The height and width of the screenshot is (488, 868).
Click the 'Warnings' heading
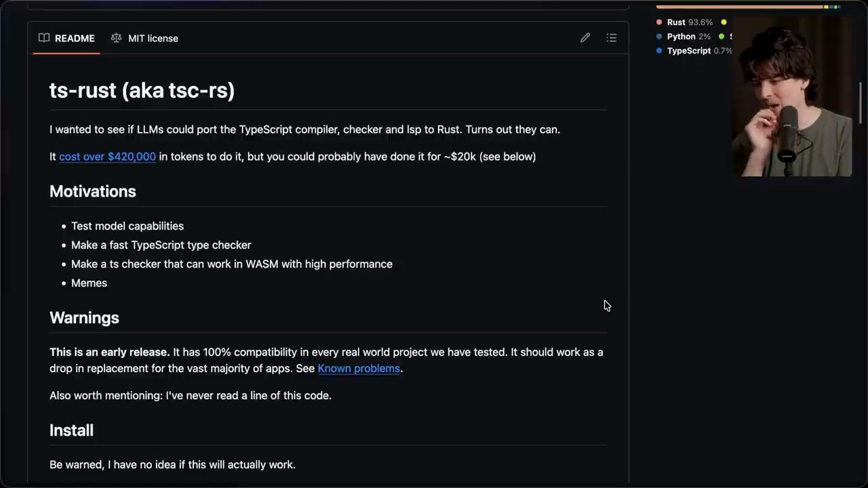tap(84, 318)
